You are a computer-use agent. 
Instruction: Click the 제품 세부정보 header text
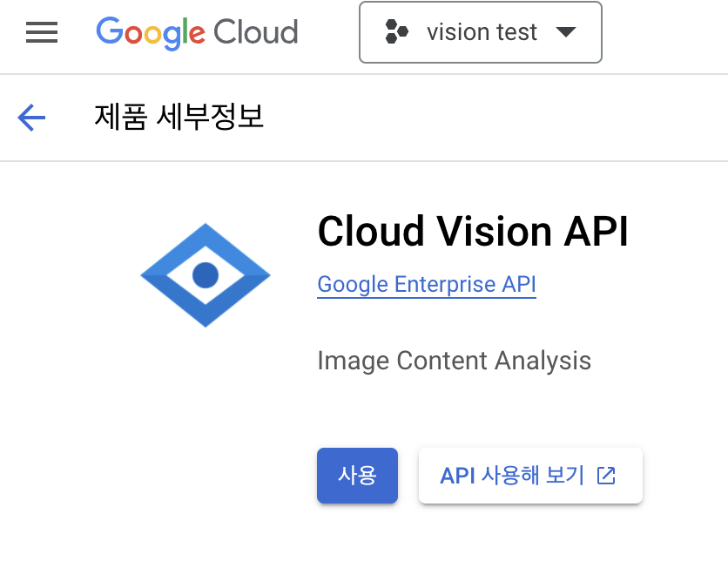[x=180, y=117]
